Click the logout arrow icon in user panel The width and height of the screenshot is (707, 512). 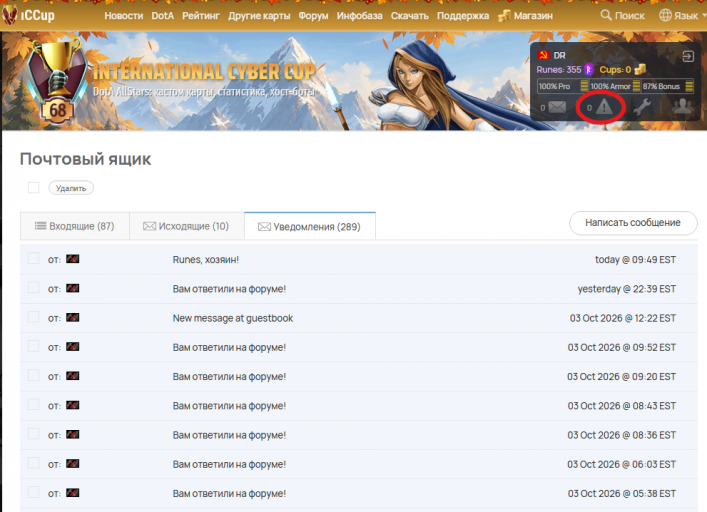[x=688, y=56]
